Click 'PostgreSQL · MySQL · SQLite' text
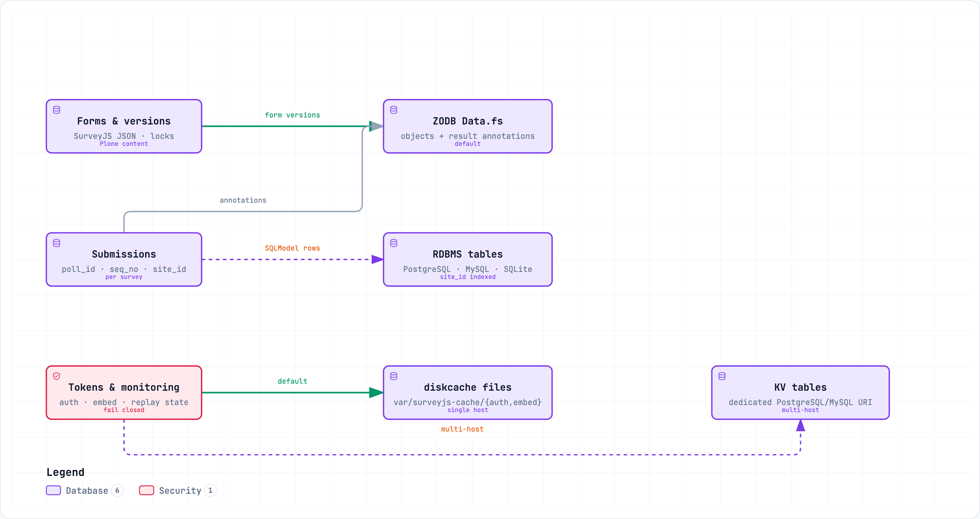 click(468, 269)
